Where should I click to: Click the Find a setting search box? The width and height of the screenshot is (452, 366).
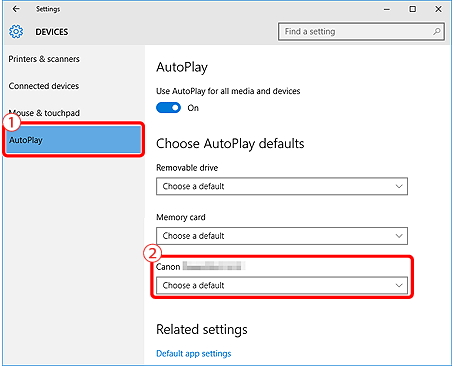(x=361, y=32)
